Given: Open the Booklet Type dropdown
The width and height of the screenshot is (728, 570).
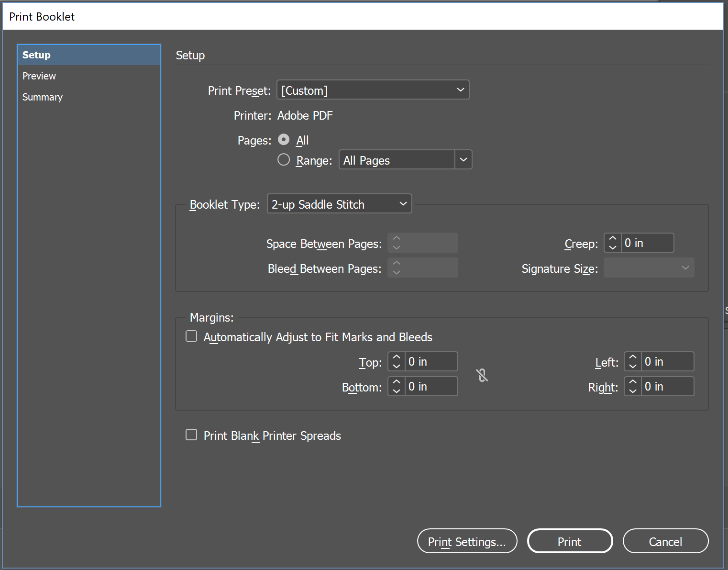Looking at the screenshot, I should [x=340, y=204].
